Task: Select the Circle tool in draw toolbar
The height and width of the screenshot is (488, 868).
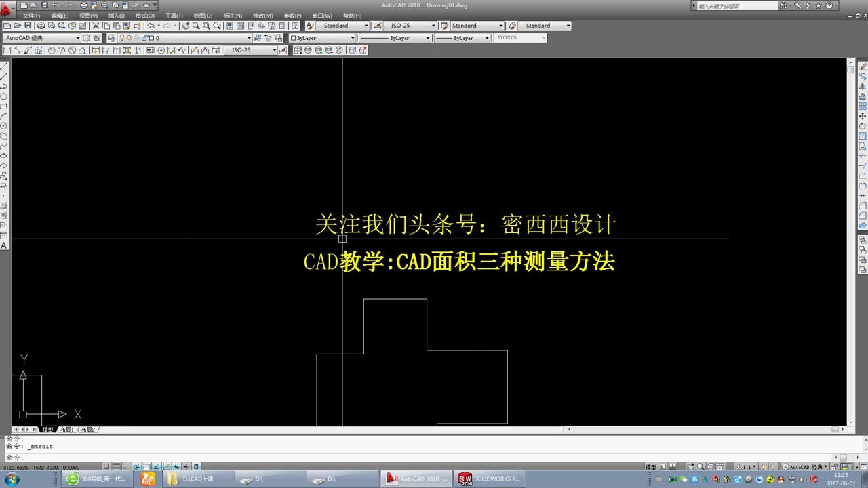Action: point(3,125)
